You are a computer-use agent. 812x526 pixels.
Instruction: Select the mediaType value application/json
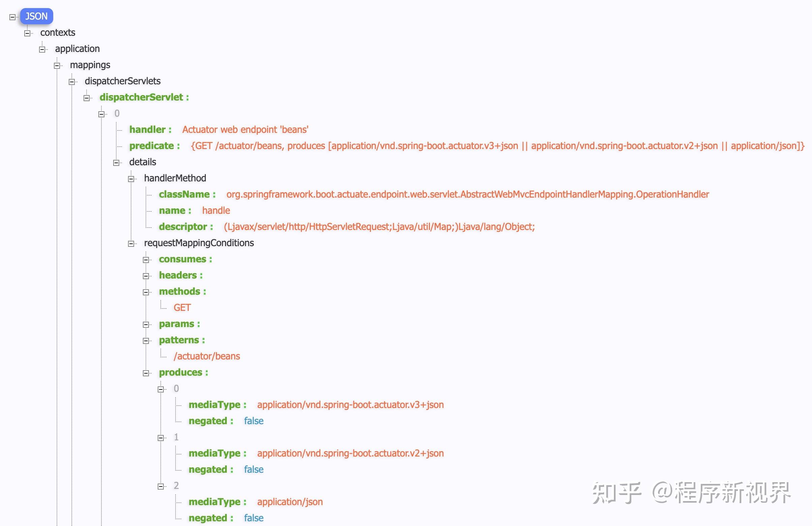290,502
